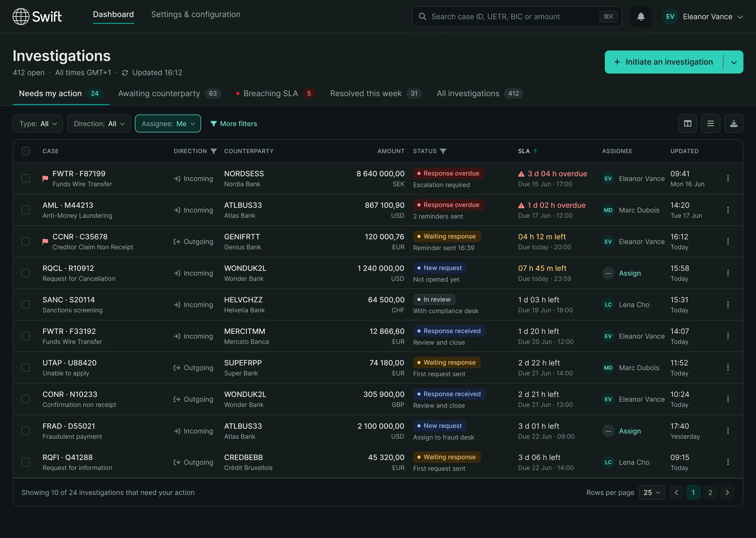Image resolution: width=756 pixels, height=538 pixels.
Task: Open row menu for RQFI · Q41288
Action: pos(728,462)
